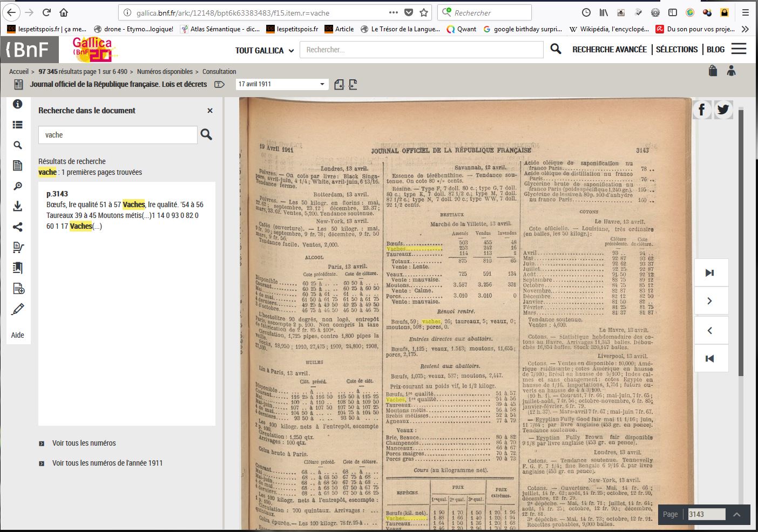Click the share icon in left sidebar
This screenshot has width=758, height=532.
coord(17,227)
